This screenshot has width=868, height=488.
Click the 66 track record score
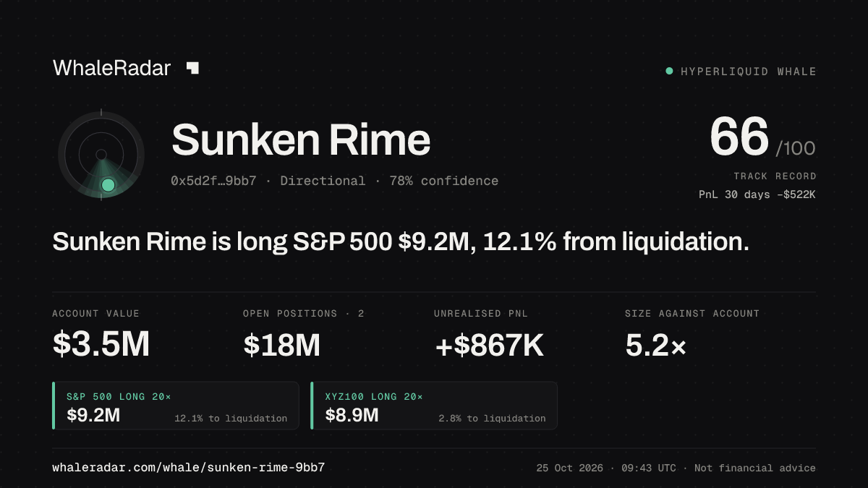point(739,137)
